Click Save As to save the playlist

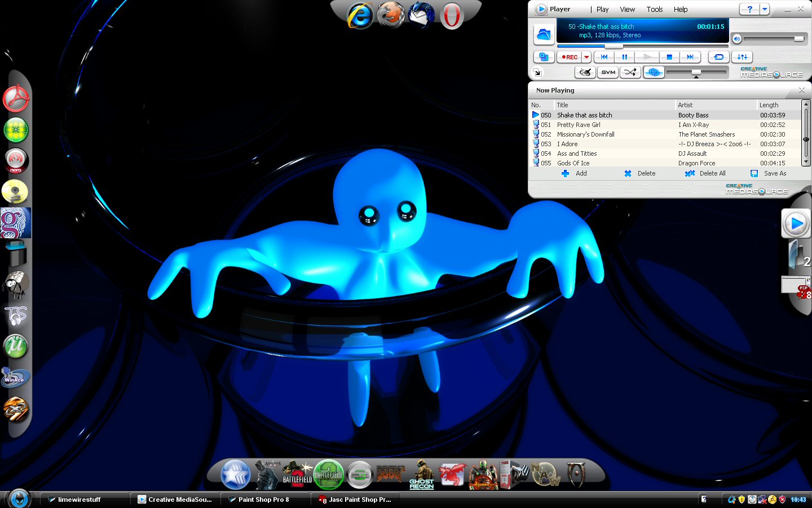(768, 173)
